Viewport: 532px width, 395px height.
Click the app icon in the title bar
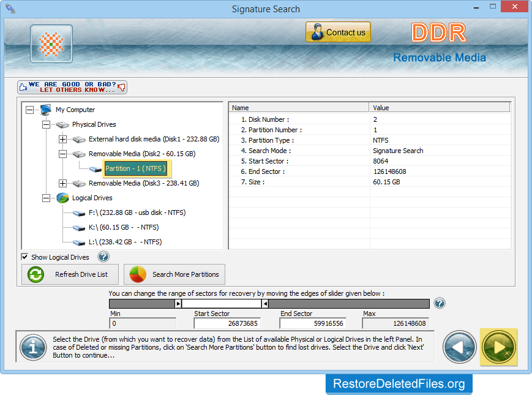[x=10, y=9]
